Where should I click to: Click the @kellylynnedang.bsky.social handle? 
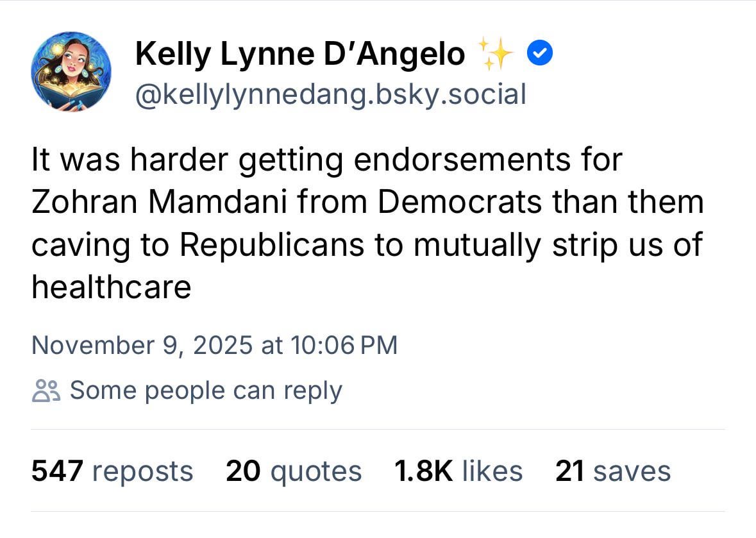pyautogui.click(x=330, y=94)
